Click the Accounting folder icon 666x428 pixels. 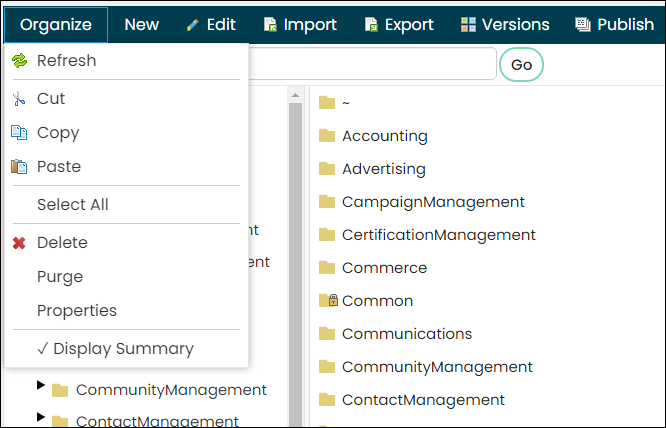[x=327, y=135]
